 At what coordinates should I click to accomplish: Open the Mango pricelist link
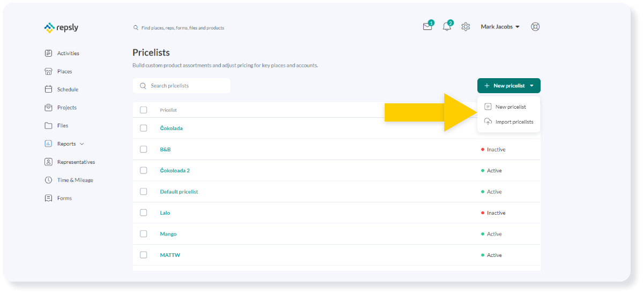168,234
